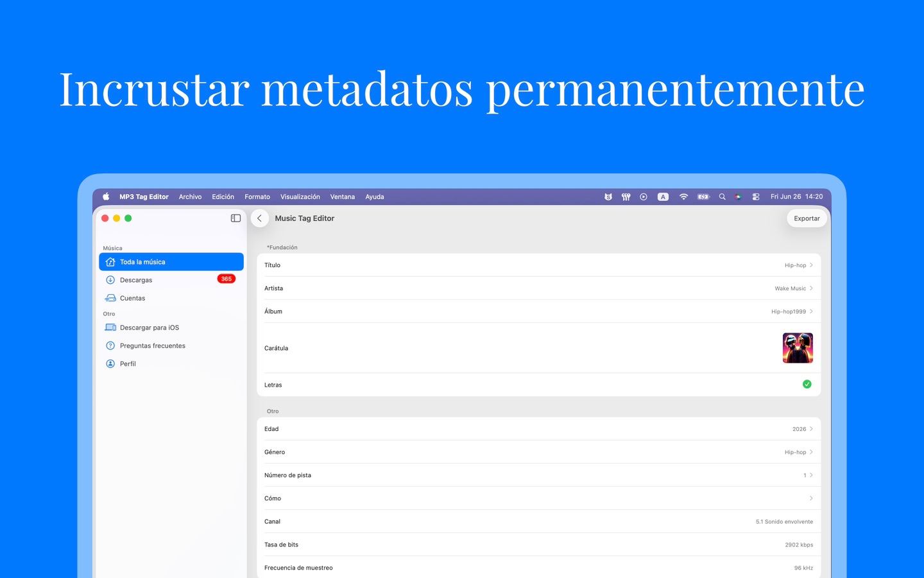Open the Wi-Fi status menu

pos(683,197)
